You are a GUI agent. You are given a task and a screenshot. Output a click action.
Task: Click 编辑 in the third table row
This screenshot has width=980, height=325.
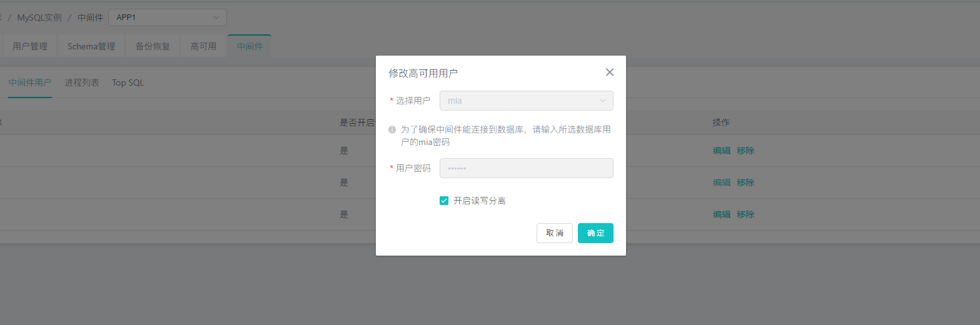click(722, 214)
